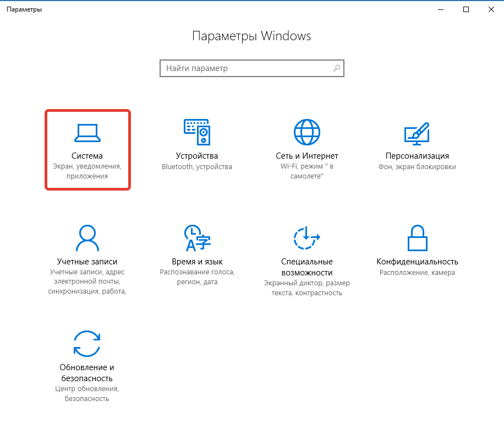Open the Конфиденциальность padlock icon

pyautogui.click(x=417, y=238)
